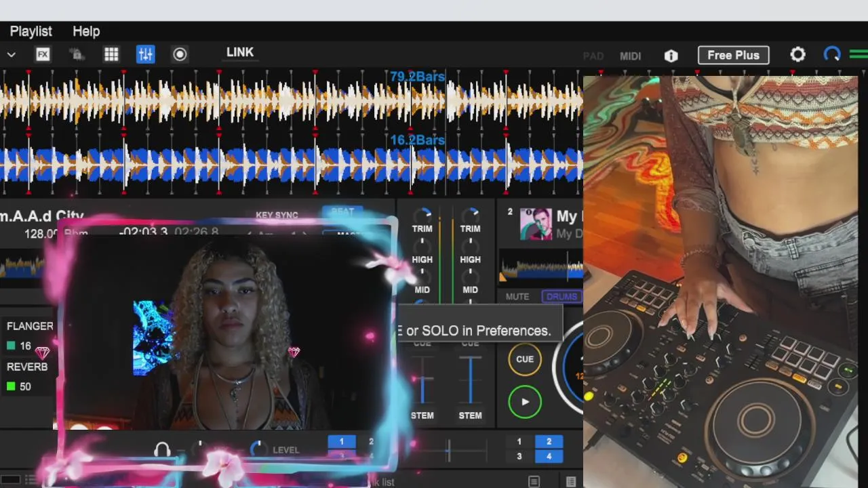Select deck 2 button right of crossfader
This screenshot has width=868, height=488.
pyautogui.click(x=549, y=442)
